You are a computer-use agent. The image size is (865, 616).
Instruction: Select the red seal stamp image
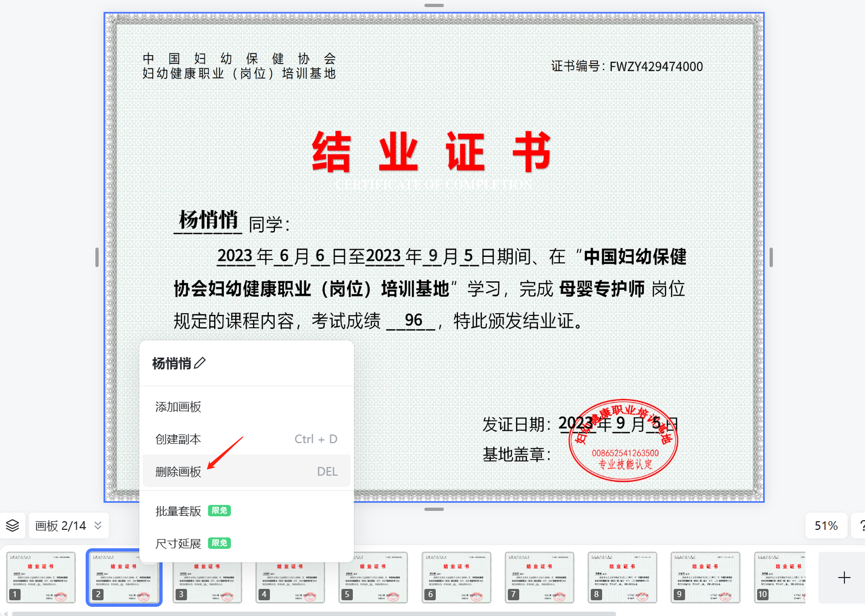[623, 440]
